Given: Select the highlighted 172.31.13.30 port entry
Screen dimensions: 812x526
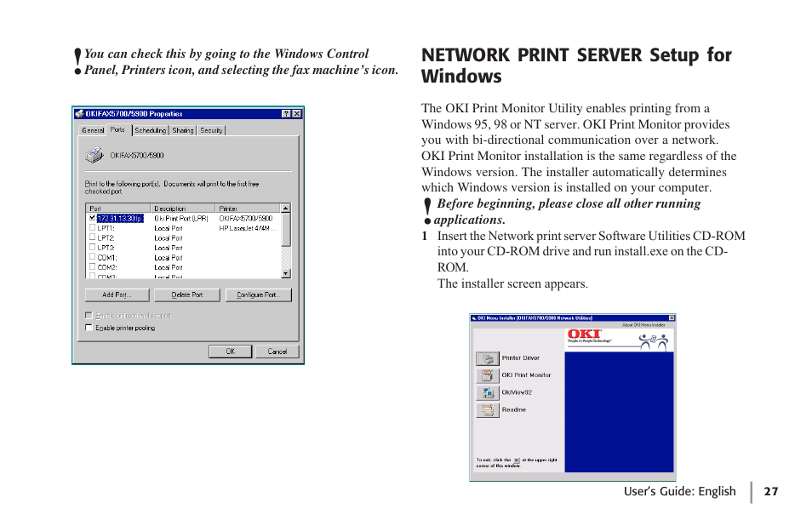Looking at the screenshot, I should [120, 219].
